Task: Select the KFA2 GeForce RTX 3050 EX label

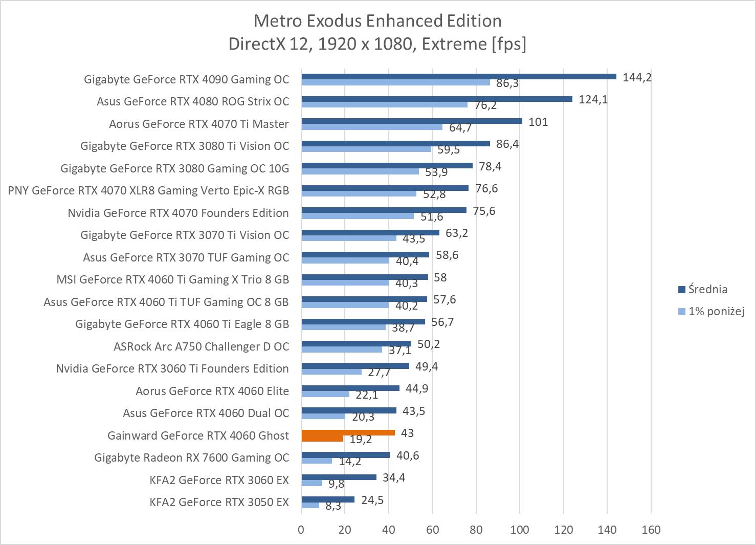Action: (219, 502)
